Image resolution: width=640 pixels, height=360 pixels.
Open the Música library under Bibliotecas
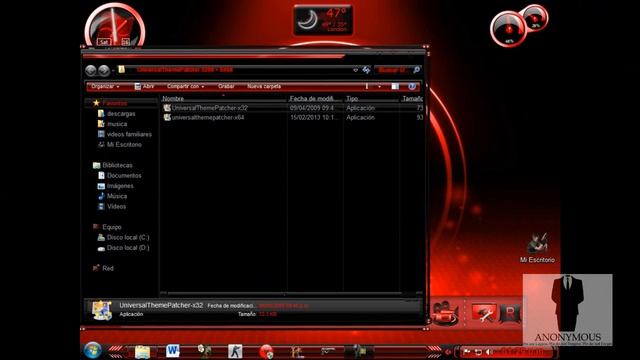coord(117,196)
